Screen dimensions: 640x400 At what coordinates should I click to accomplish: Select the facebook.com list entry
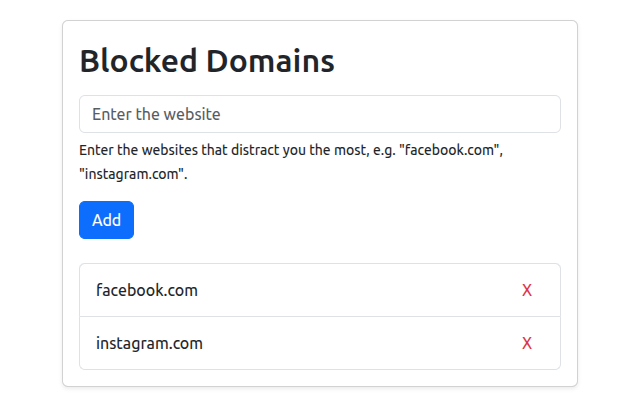(x=147, y=290)
